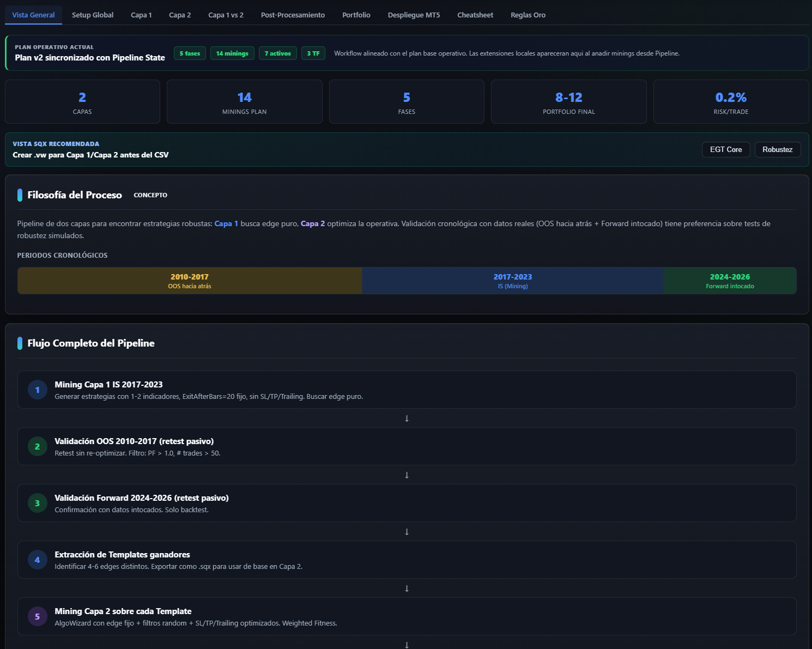
Task: Select the 14 Minings Plan stat card
Action: (x=245, y=102)
